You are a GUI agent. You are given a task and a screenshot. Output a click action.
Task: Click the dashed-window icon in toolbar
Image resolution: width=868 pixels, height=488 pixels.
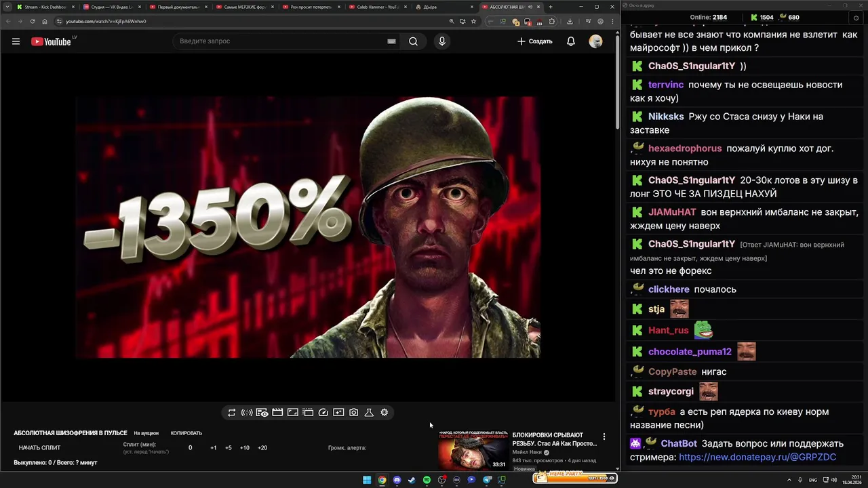click(308, 412)
